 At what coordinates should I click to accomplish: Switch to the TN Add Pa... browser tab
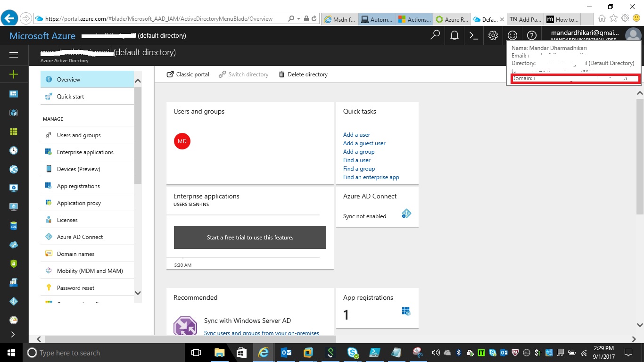(x=526, y=19)
